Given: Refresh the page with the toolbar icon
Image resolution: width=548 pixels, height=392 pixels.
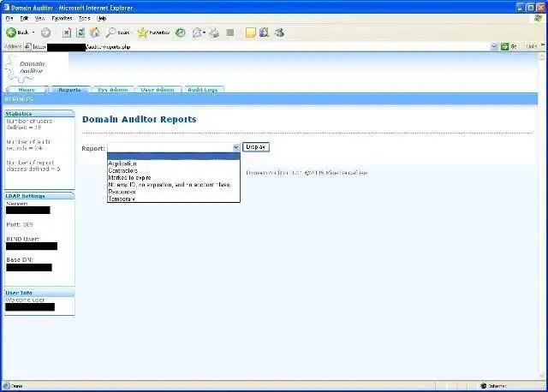Looking at the screenshot, I should click(80, 33).
